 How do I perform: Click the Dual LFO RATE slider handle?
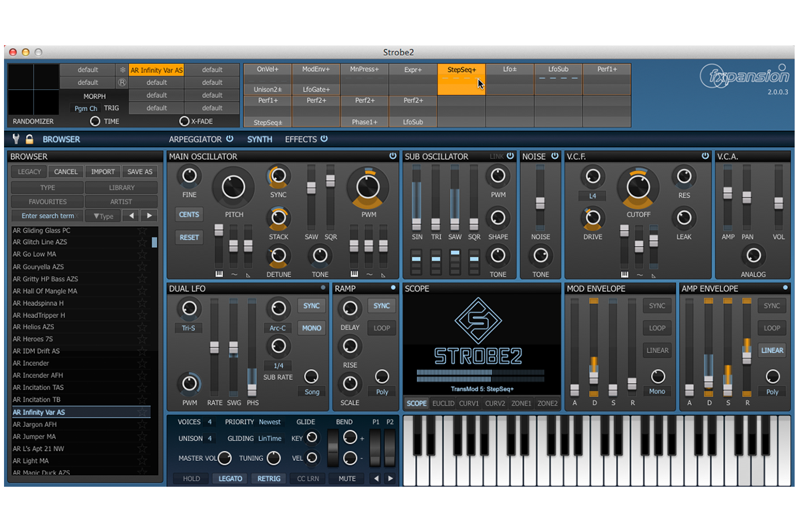(x=215, y=347)
